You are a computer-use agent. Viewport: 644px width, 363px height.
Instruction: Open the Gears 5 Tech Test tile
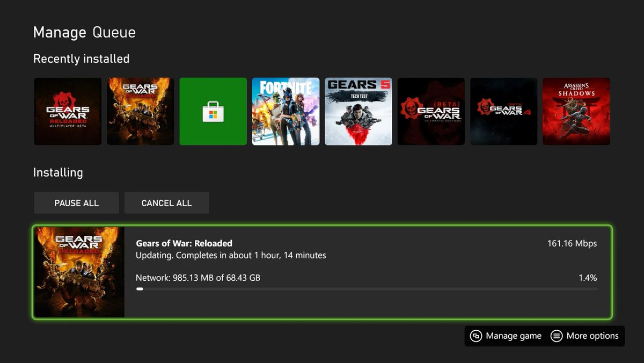358,112
